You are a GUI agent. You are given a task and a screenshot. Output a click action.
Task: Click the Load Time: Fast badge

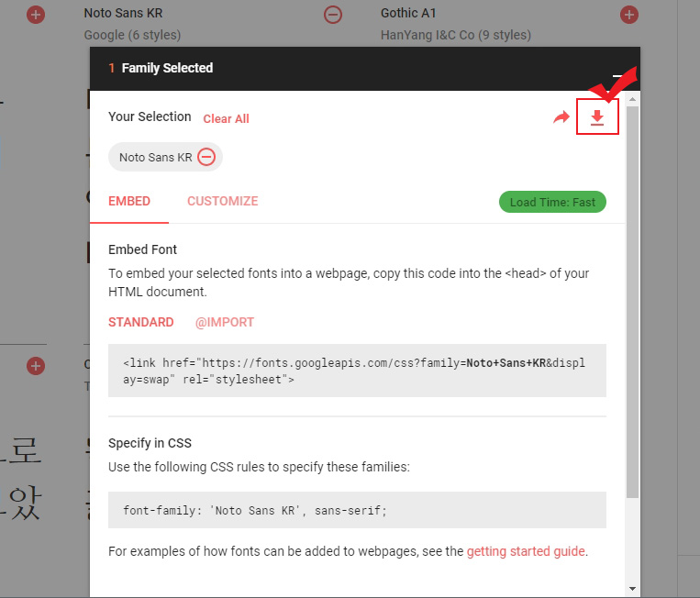(552, 202)
